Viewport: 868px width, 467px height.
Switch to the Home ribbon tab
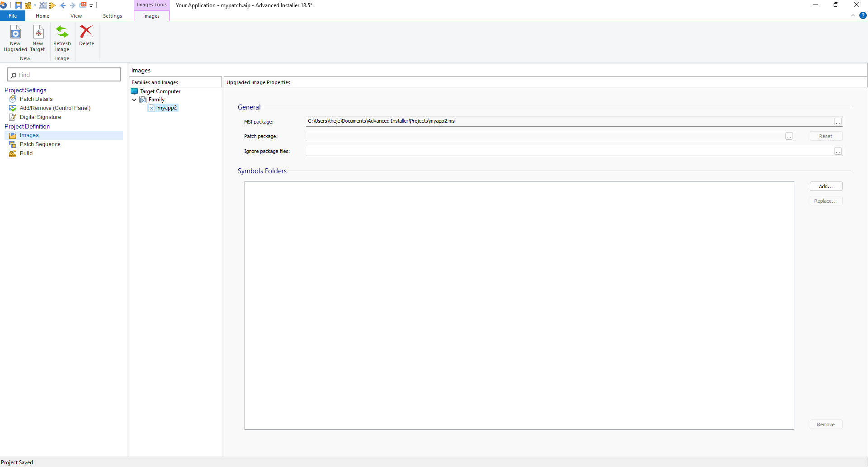click(x=42, y=16)
